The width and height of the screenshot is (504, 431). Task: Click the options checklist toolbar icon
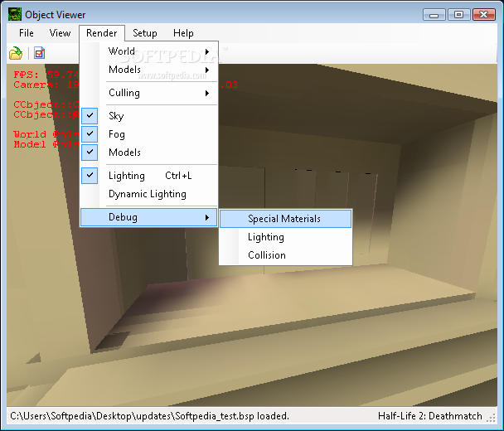coord(40,53)
